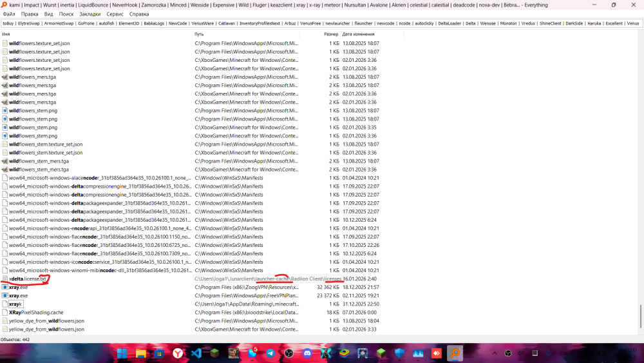Click the ENG language indicator
The height and width of the screenshot is (363, 644).
(x=564, y=353)
